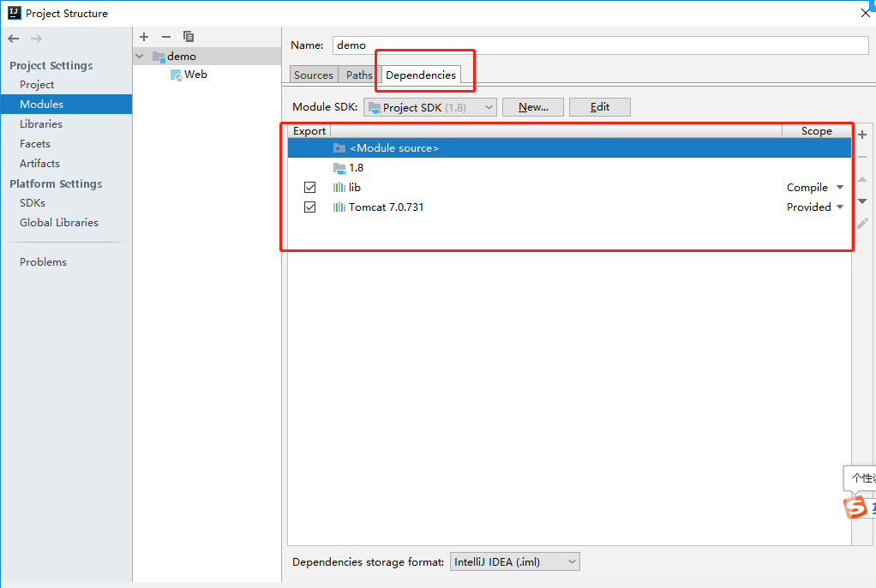Click the IntelliJ IDEA window icon
Image resolution: width=876 pixels, height=588 pixels.
coord(14,13)
